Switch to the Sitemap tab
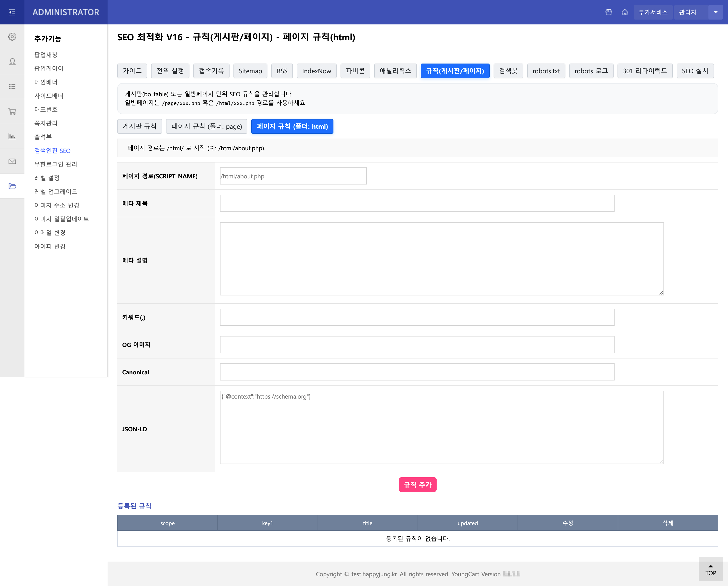The image size is (728, 586). 250,71
